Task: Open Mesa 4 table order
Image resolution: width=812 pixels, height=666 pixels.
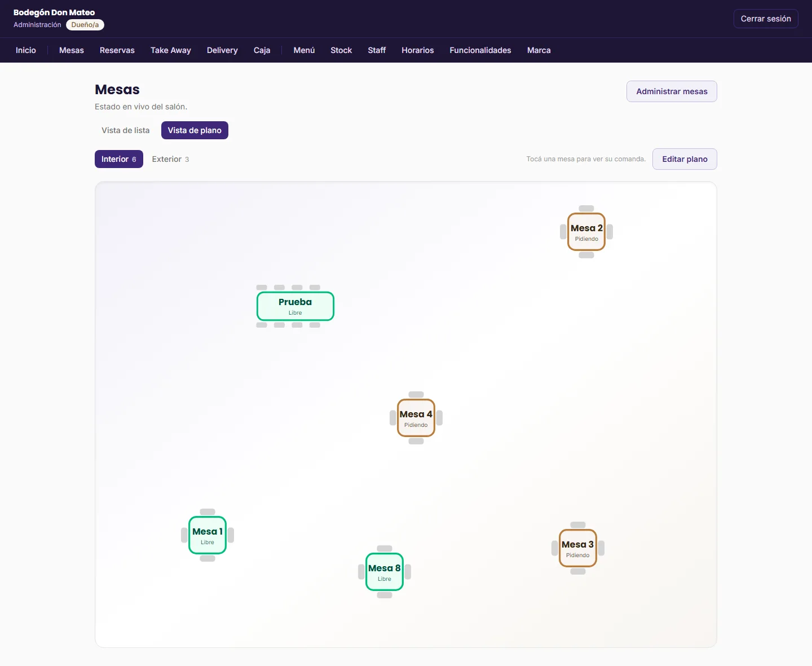Action: tap(416, 418)
